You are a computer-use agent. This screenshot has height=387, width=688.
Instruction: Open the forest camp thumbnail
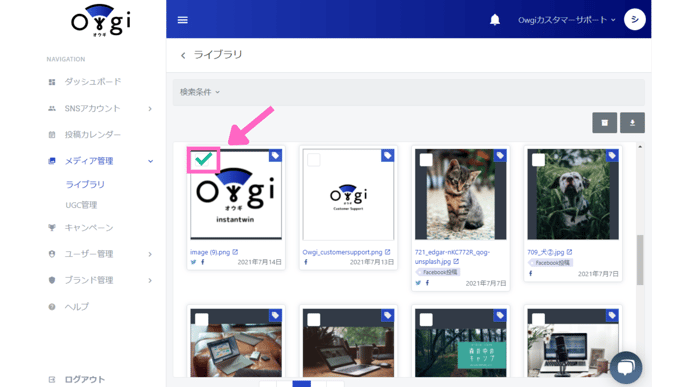(x=460, y=343)
